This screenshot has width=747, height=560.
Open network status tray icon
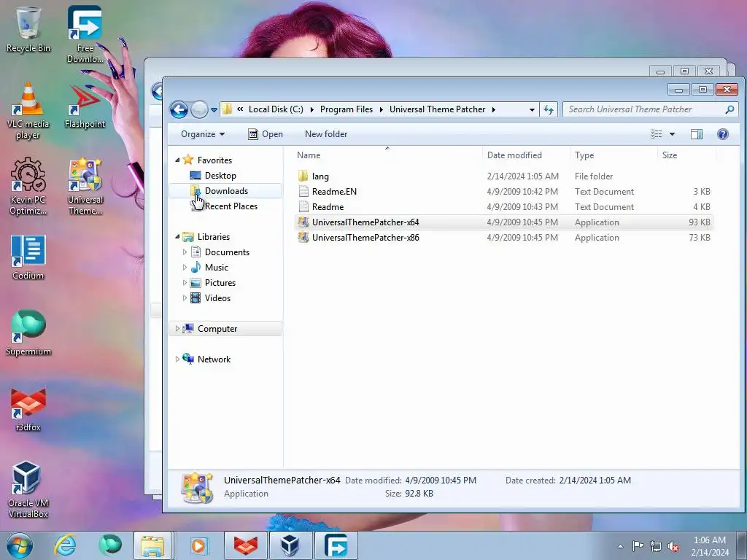(656, 546)
